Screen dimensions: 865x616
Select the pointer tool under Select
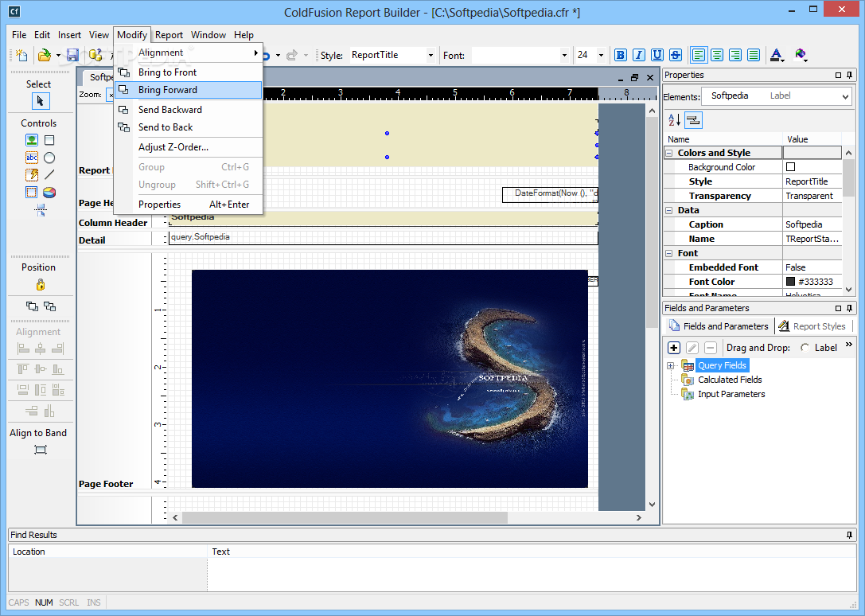click(x=40, y=101)
